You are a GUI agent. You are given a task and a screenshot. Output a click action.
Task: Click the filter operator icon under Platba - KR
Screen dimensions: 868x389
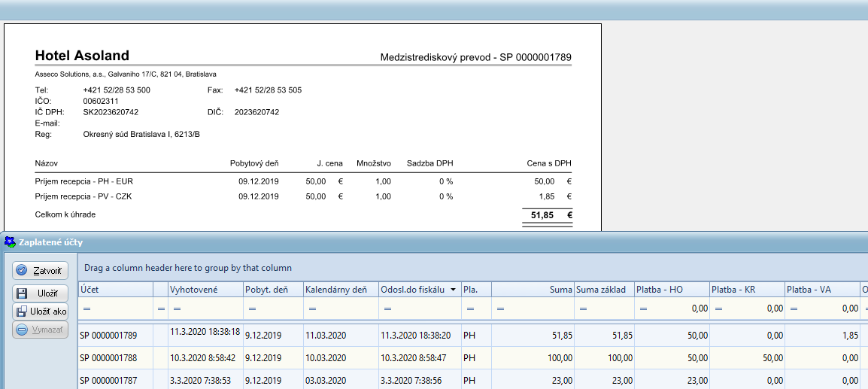[x=718, y=308]
